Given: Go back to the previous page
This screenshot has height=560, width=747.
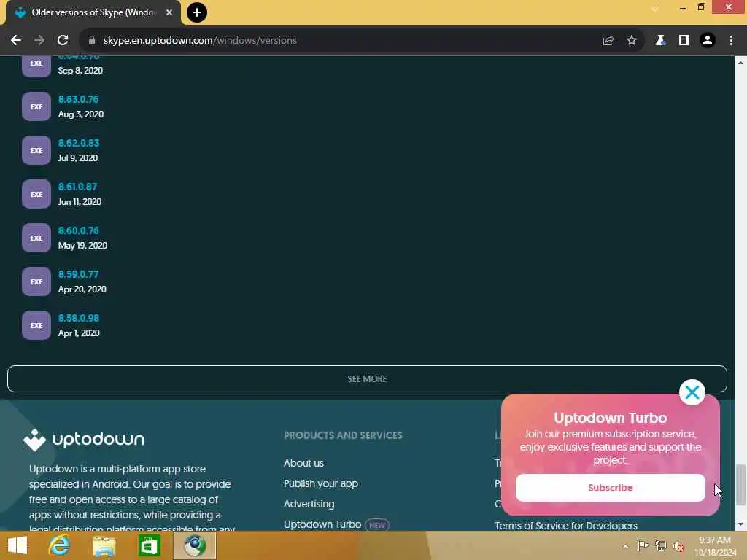Looking at the screenshot, I should click(16, 41).
